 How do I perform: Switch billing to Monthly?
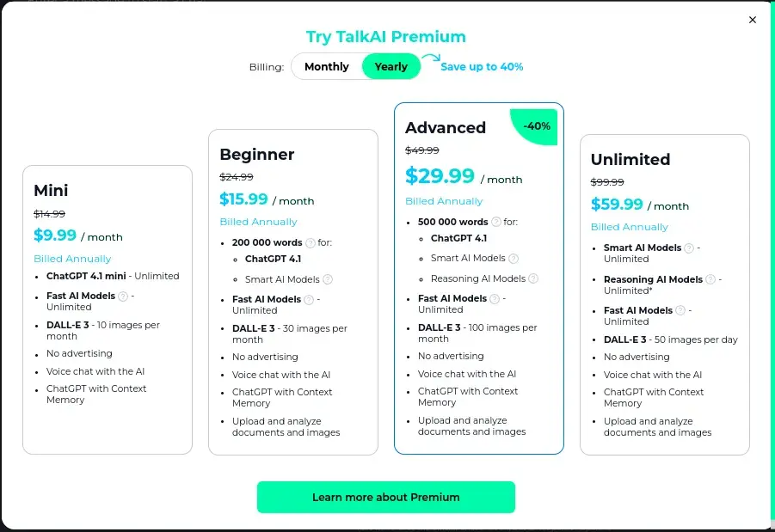point(327,66)
